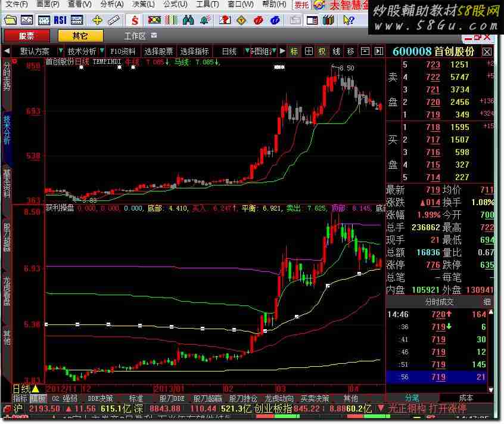This screenshot has width=504, height=424.
Task: Click the red 股票 button
Action: (27, 36)
